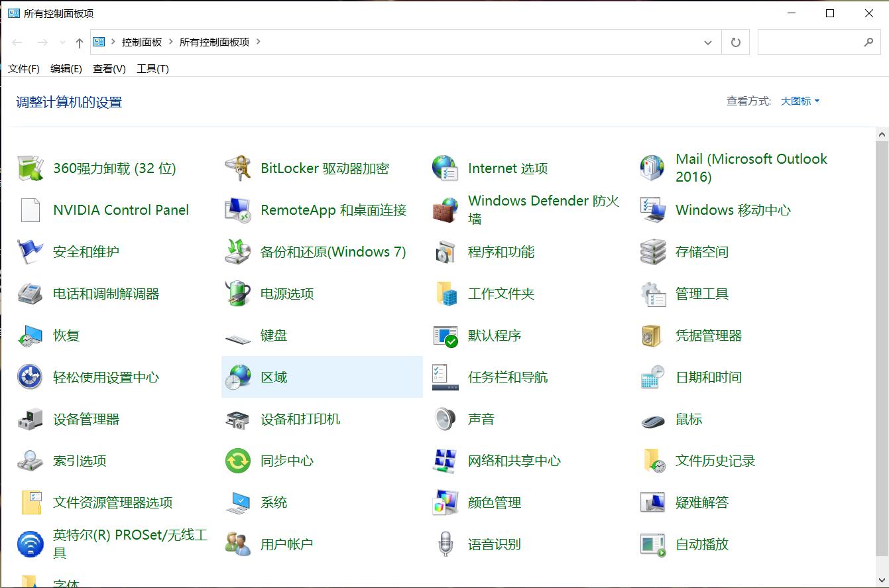
Task: Open 日期和时间 settings
Action: point(709,377)
